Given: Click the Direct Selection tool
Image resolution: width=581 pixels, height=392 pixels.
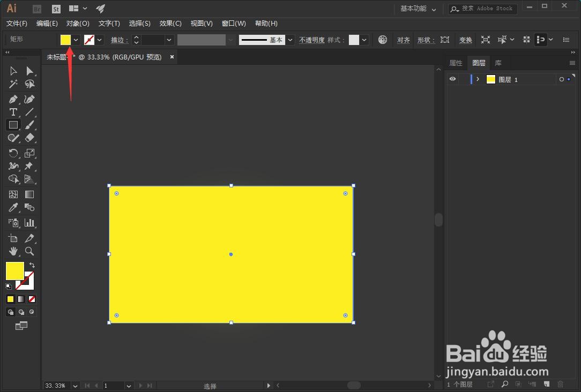Looking at the screenshot, I should [x=29, y=71].
